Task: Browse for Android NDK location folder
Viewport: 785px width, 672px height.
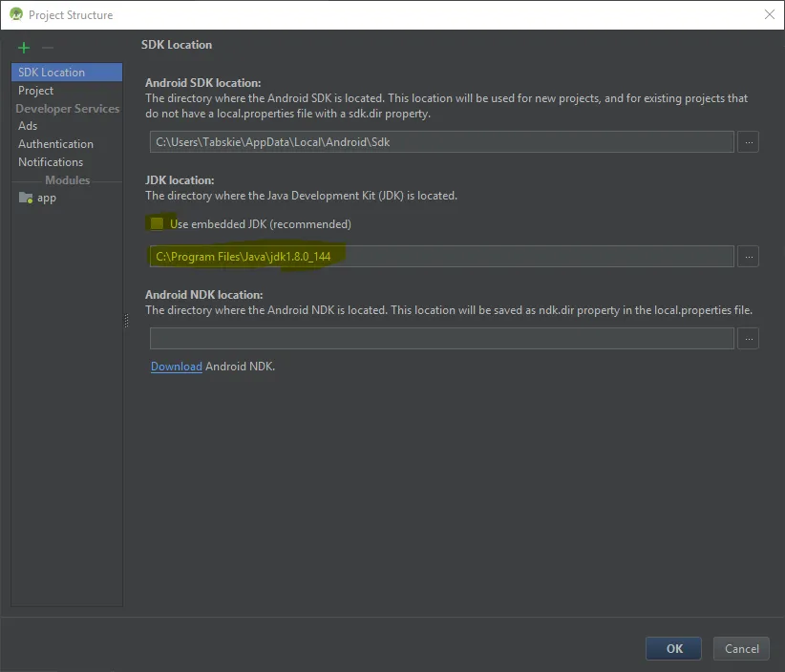Action: click(749, 339)
